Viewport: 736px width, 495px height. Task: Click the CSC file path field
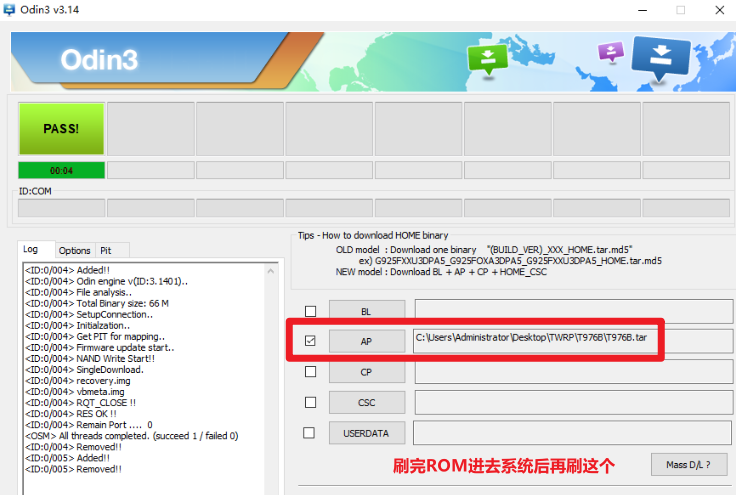click(574, 403)
